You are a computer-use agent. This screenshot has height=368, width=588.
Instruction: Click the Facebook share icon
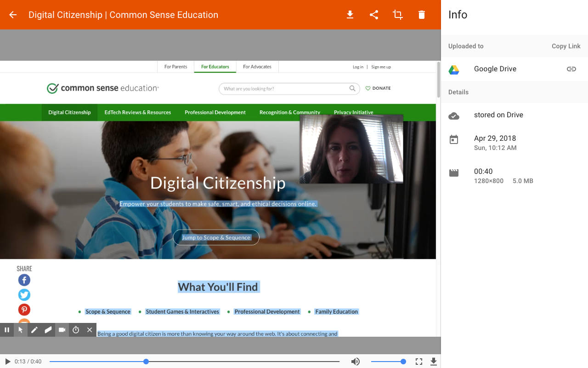point(24,280)
